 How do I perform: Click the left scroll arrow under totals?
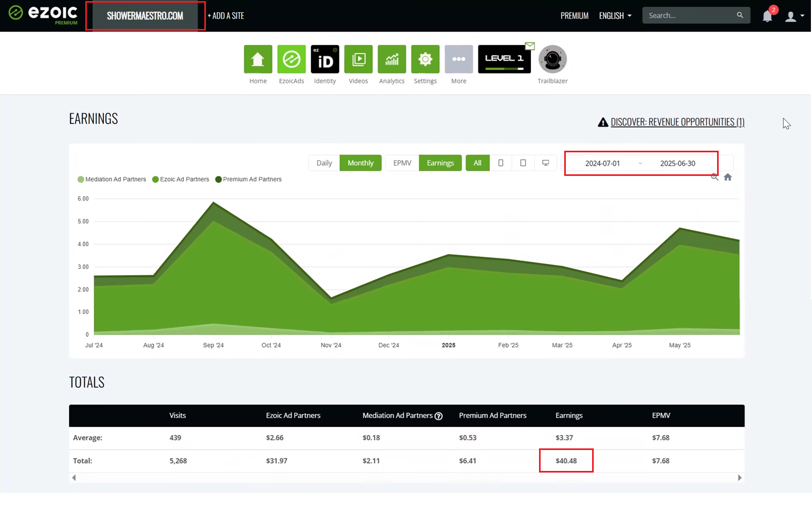point(74,477)
